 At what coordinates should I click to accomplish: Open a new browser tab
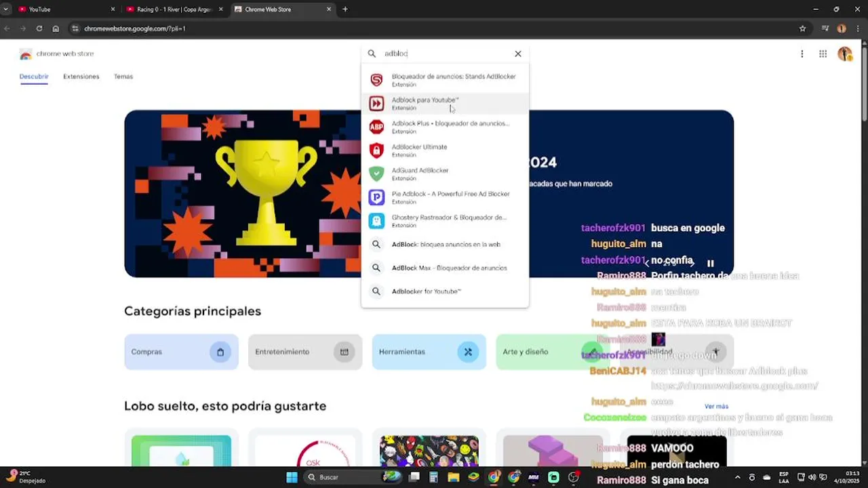[345, 9]
